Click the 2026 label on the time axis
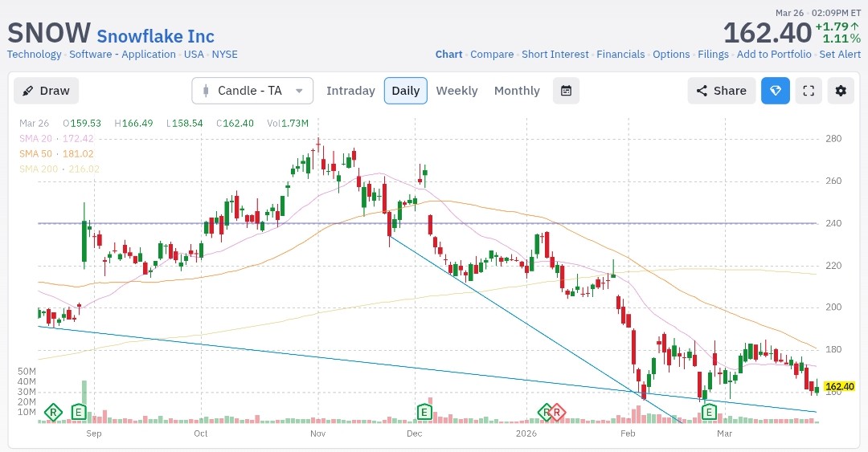The height and width of the screenshot is (452, 868). pos(526,434)
